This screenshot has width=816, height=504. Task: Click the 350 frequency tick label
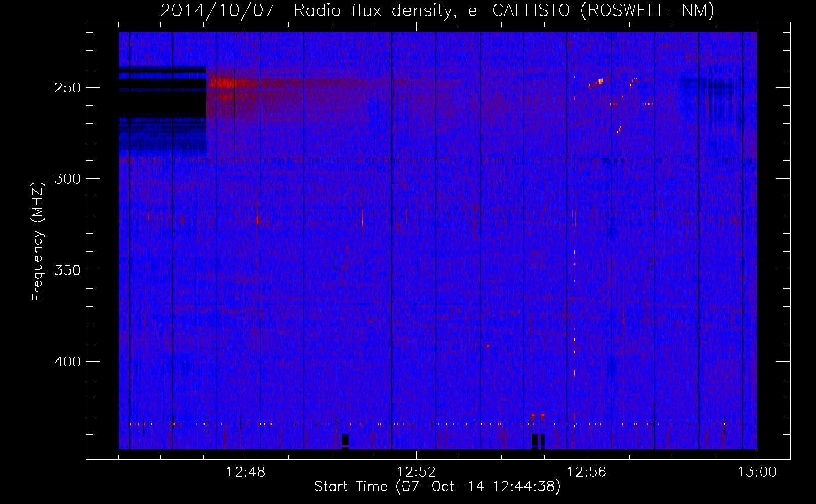(x=68, y=271)
